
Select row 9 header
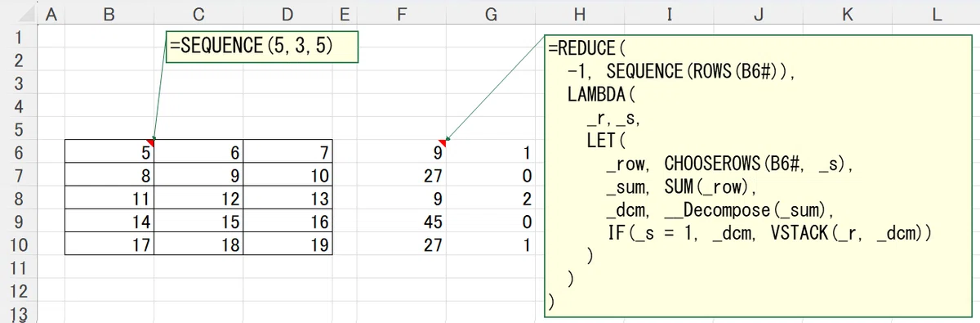[x=20, y=221]
